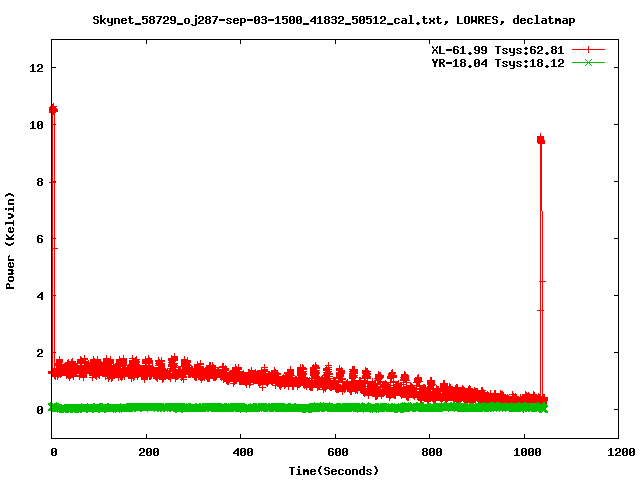Click the x-axis tick label '600'

tap(338, 452)
